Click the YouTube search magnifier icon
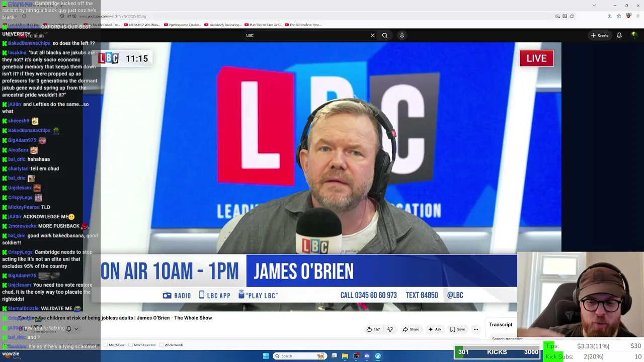Screen dimensions: 644x362 (x=385, y=35)
